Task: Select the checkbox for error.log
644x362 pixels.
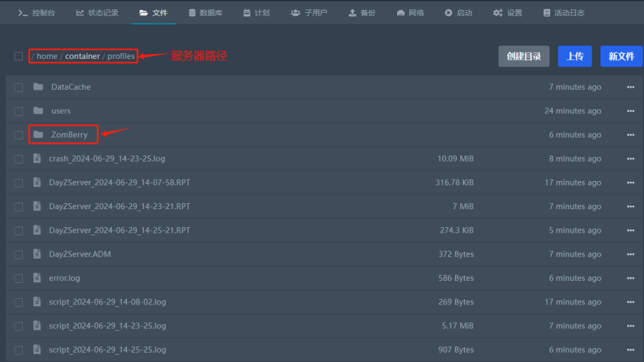Action: click(19, 278)
